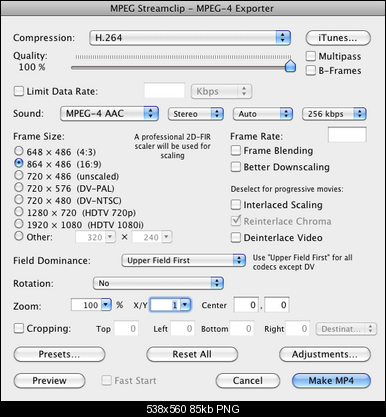
Task: Enable the Frame Blending checkbox
Action: (x=236, y=150)
